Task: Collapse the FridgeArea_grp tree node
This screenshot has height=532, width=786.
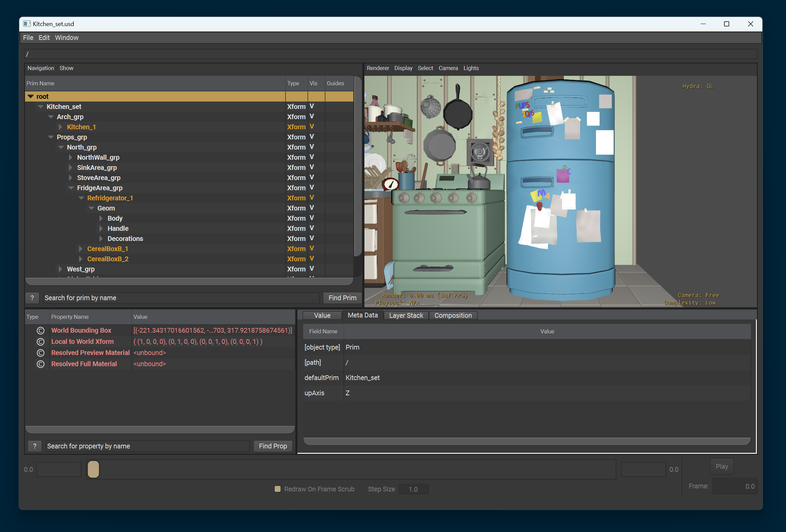Action: [71, 188]
